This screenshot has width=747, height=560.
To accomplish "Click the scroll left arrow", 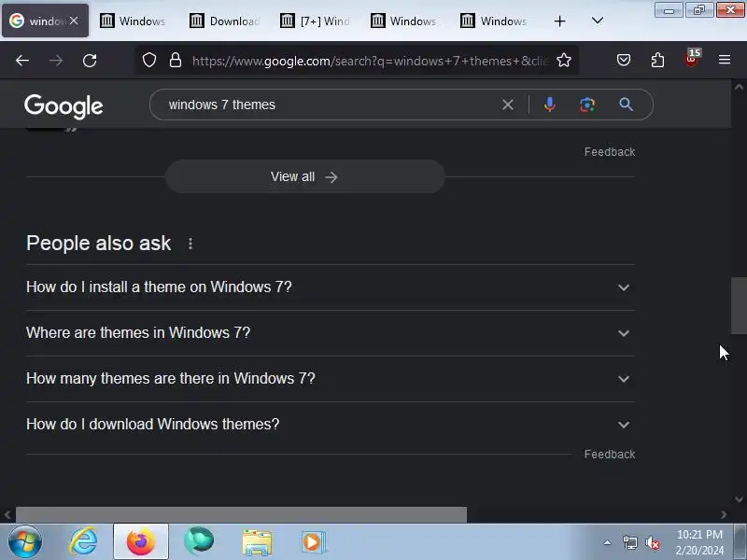I will pyautogui.click(x=7, y=515).
